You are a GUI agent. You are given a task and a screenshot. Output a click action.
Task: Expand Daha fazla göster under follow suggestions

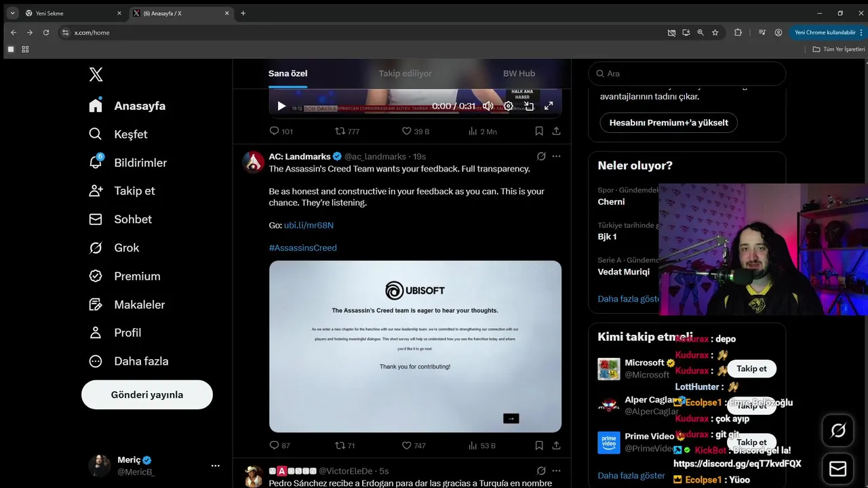(631, 476)
